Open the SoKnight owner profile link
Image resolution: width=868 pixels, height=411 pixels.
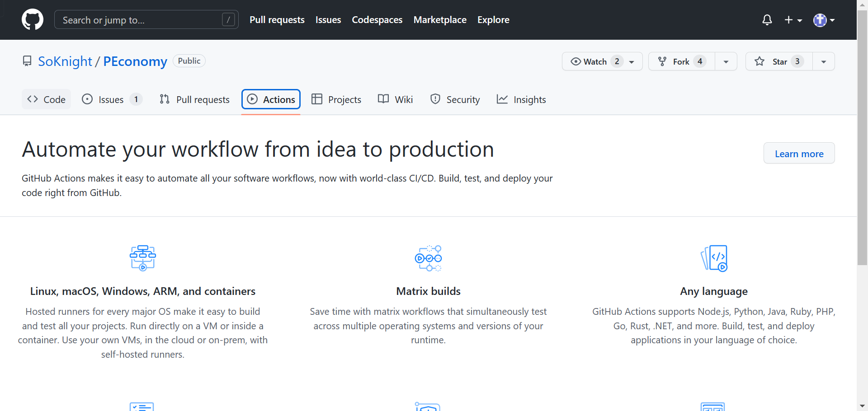pos(65,61)
